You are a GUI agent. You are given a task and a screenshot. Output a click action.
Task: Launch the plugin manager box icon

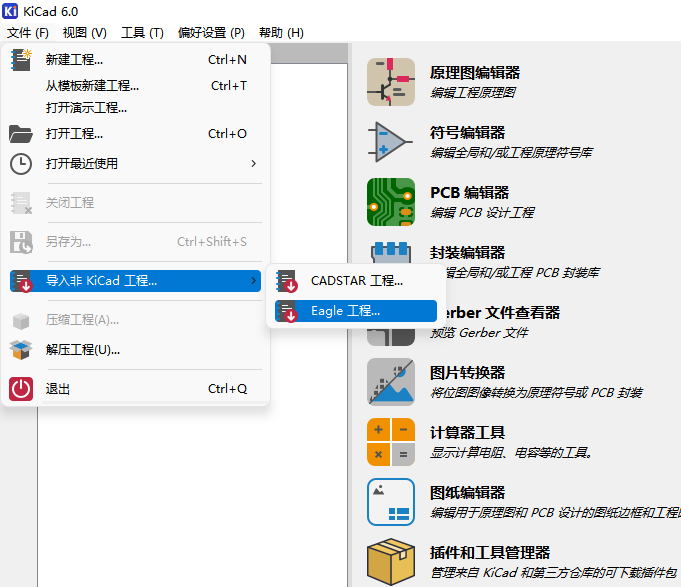391,561
